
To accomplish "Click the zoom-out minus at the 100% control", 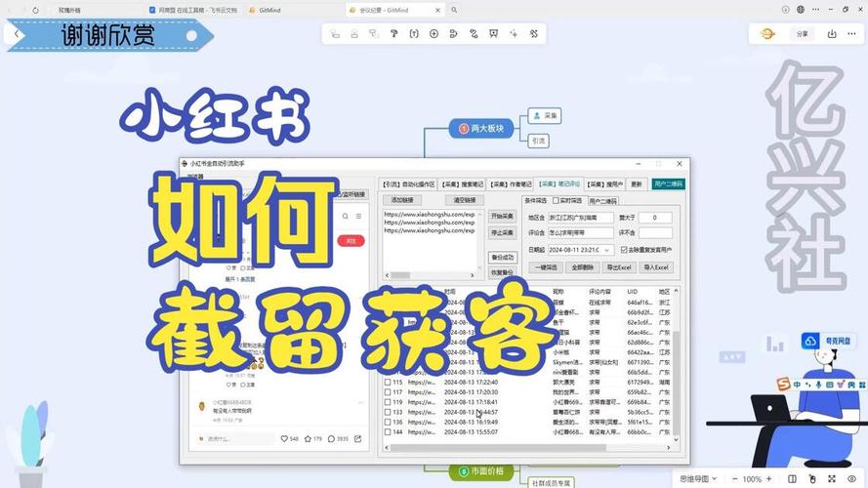I will [x=734, y=478].
